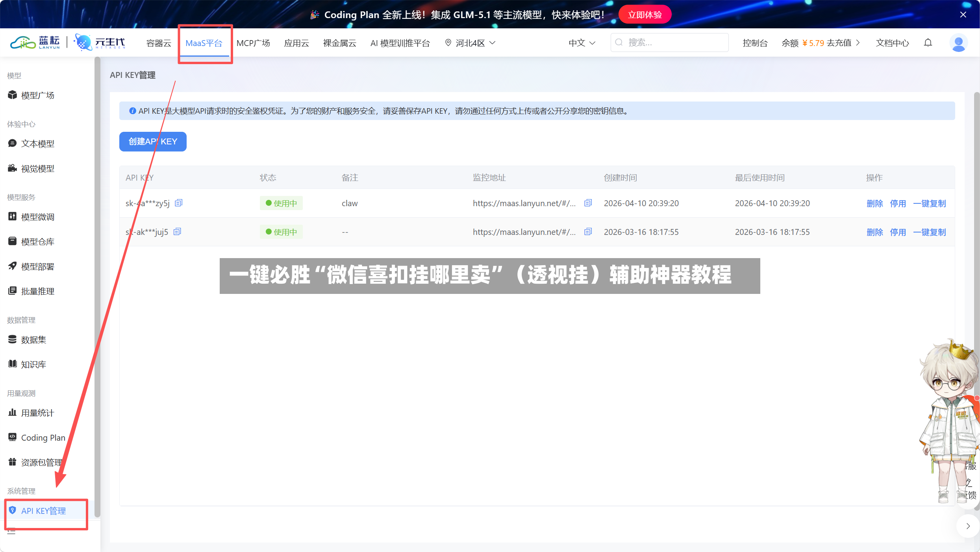Click 一键复制 for the claw key

[x=930, y=203]
